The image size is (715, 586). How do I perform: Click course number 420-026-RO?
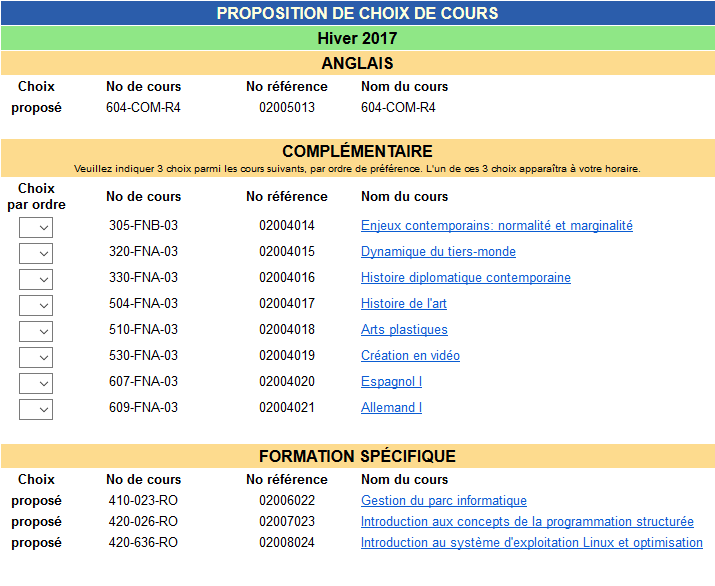(x=143, y=522)
